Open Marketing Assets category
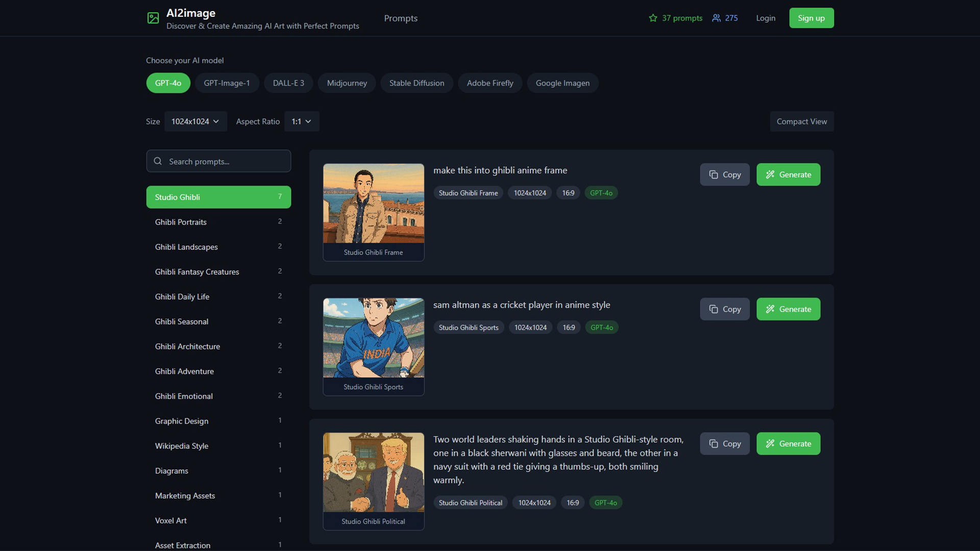The image size is (980, 551). pos(218,495)
